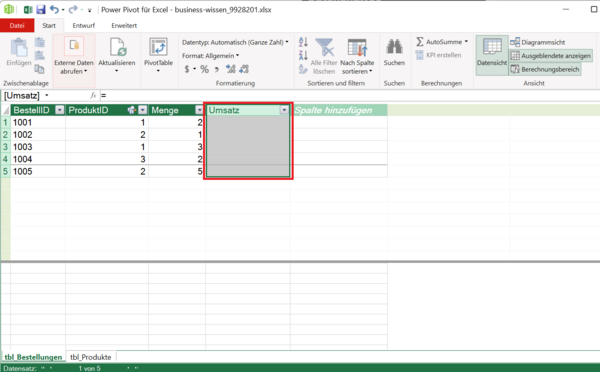The image size is (600, 372).
Task: Click fx insert function icon
Action: click(93, 96)
